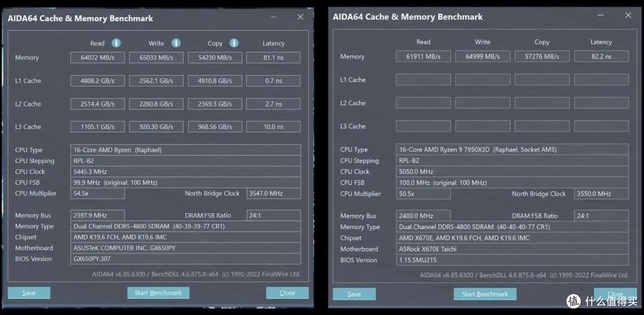Click CPU Multiplier value 54.5x
Screen dimensions: 644x315
[x=98, y=193]
